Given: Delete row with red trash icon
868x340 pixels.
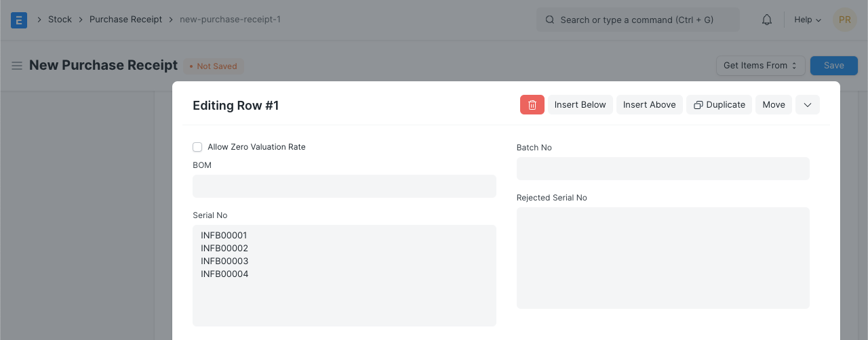Looking at the screenshot, I should pos(532,105).
